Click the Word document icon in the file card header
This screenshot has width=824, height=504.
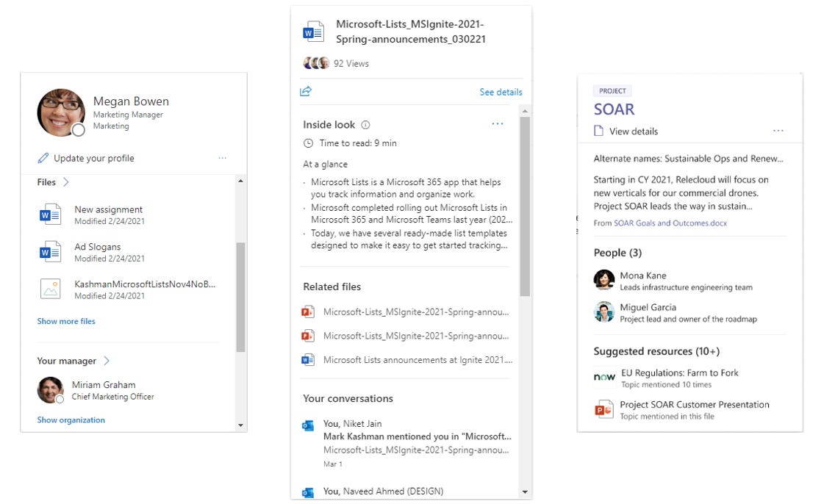click(x=314, y=32)
